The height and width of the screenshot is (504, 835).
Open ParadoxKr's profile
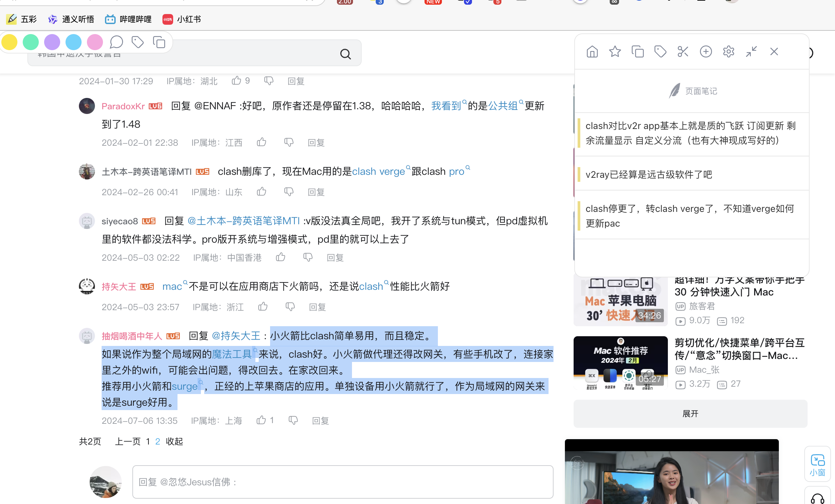[123, 106]
